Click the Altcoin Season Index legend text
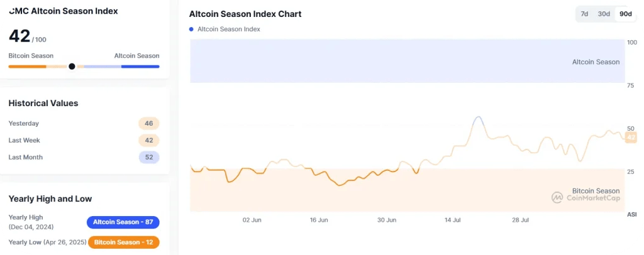644x255 pixels. [x=229, y=30]
